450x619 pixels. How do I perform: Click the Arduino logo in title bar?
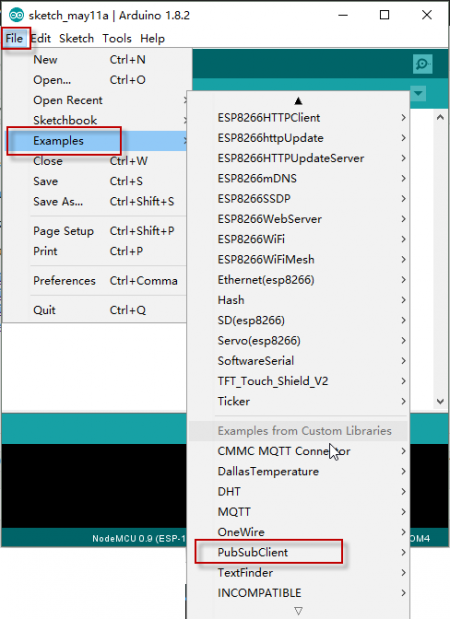click(16, 15)
